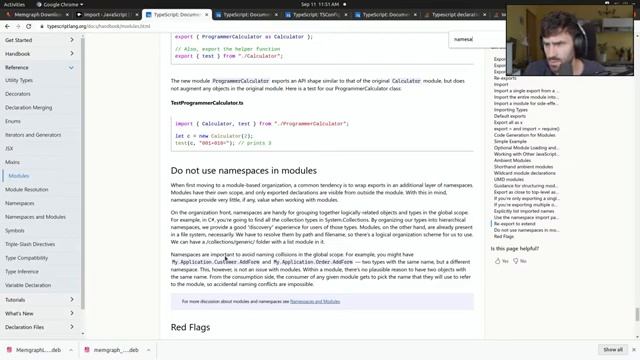The width and height of the screenshot is (640, 360).
Task: Click the page vertical scrollbar thumb
Action: 637,314
